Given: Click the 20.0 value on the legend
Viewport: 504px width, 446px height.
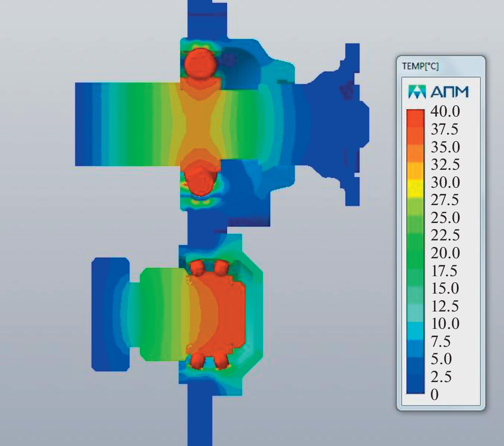Looking at the screenshot, I should click(x=446, y=253).
